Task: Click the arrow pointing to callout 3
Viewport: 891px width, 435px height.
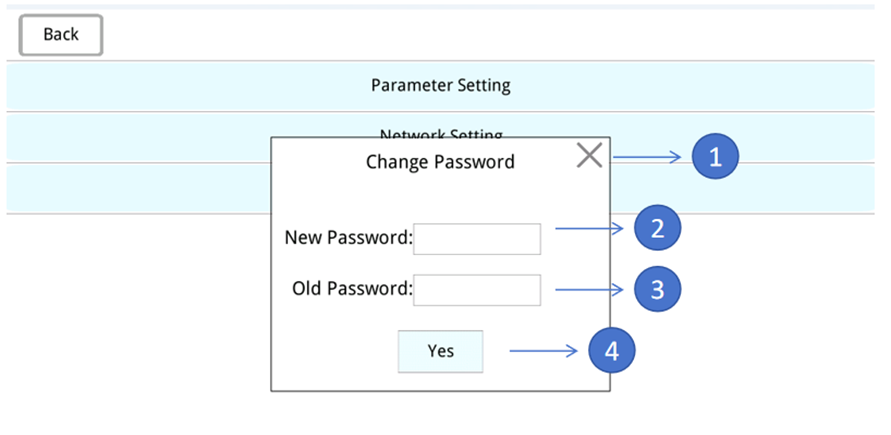Action: [590, 290]
